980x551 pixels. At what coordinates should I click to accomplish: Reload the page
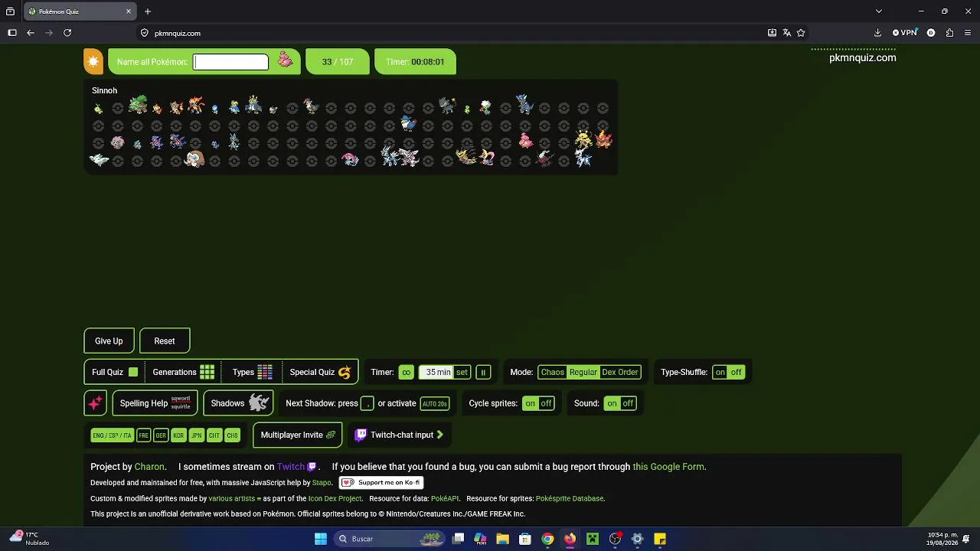pos(67,33)
